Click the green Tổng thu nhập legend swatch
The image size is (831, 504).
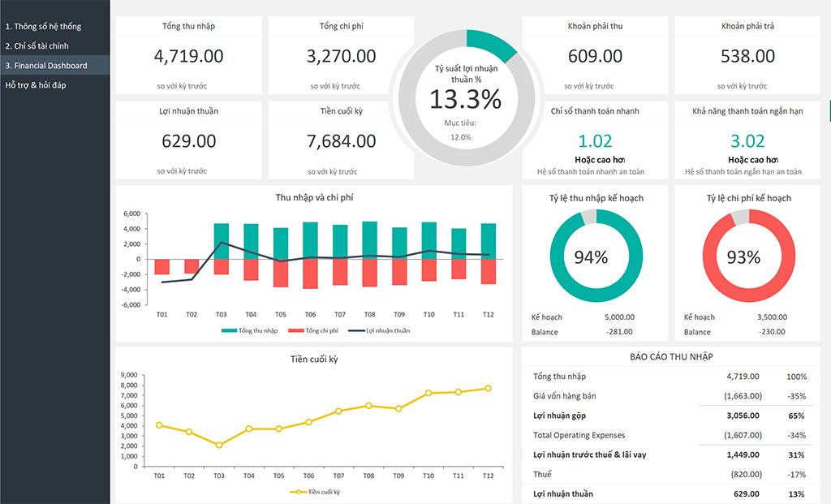point(229,330)
